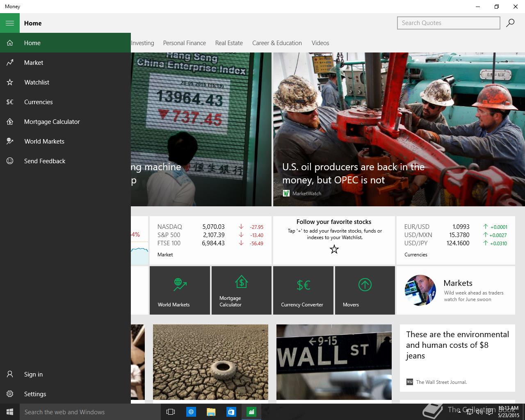Click the Search the web and Windows box
525x420 pixels.
90,412
